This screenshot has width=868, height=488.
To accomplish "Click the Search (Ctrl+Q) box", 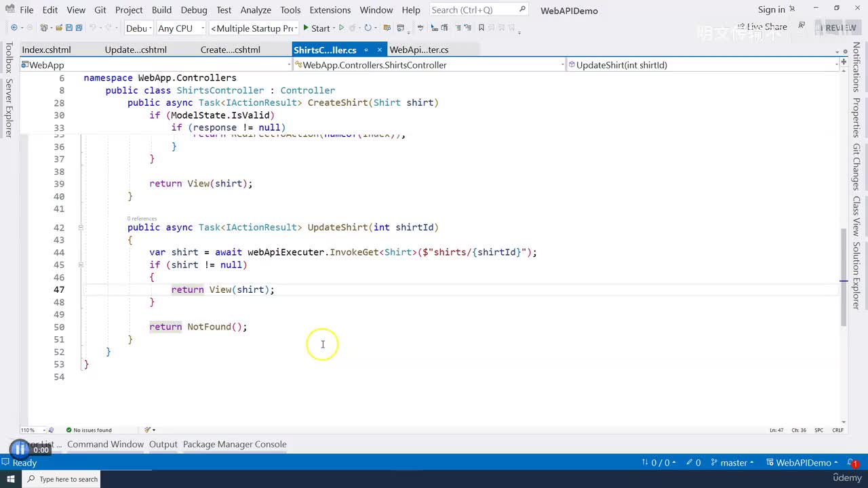I will click(x=479, y=9).
